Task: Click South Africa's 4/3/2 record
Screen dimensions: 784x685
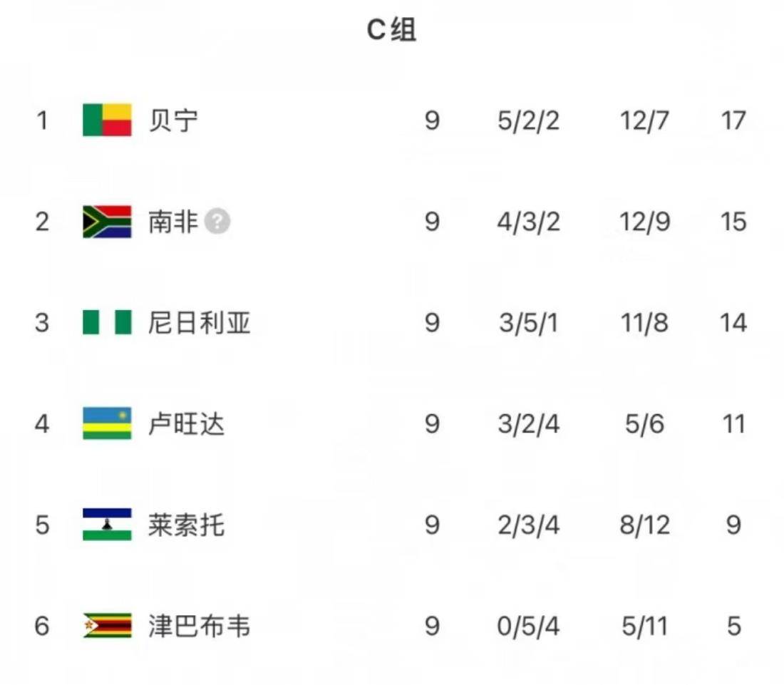Action: (529, 222)
